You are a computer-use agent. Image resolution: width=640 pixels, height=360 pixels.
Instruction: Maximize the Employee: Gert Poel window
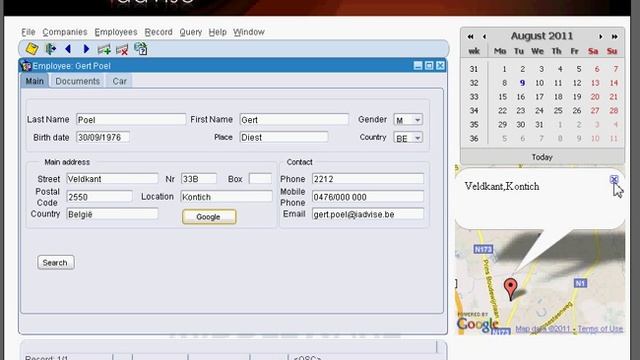[429, 66]
